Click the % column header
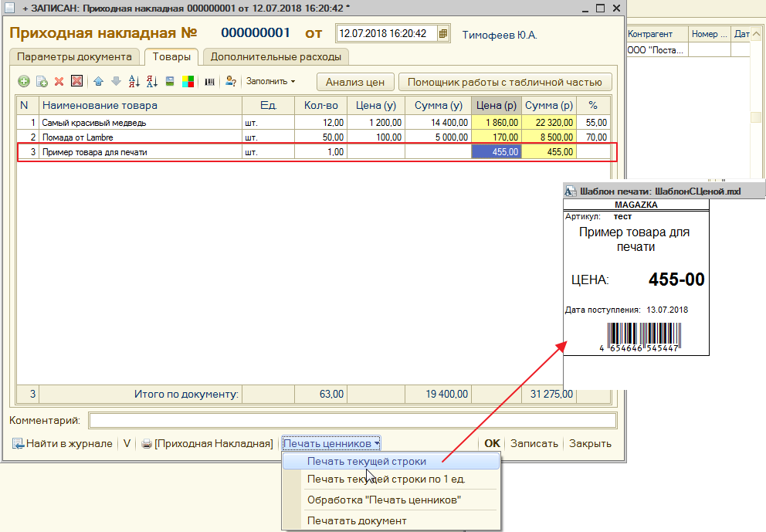766x532 pixels. point(593,106)
